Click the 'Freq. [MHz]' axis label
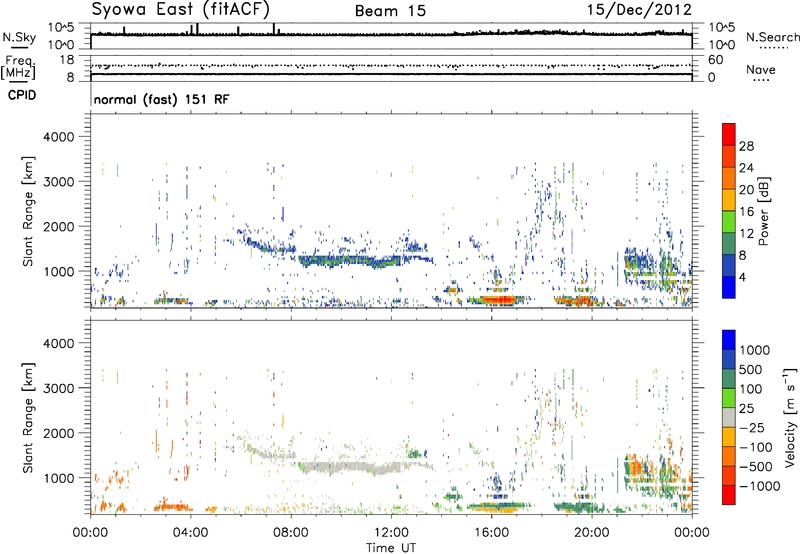This screenshot has width=800, height=554. (18, 68)
